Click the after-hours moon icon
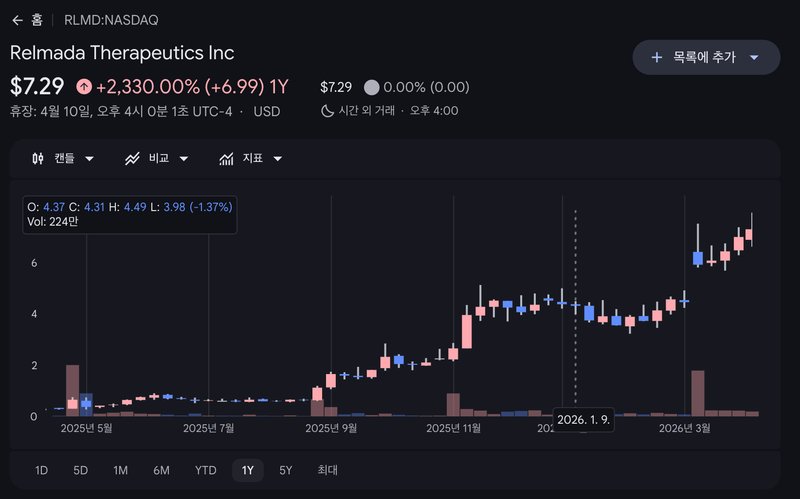 pos(327,110)
